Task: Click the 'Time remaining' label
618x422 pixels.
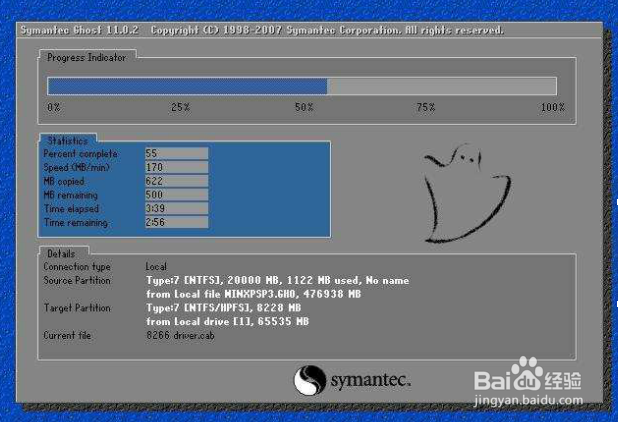Action: coord(76,223)
